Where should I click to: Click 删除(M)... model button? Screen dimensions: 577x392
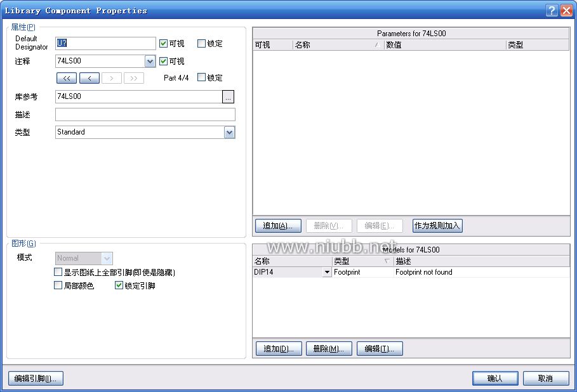(x=329, y=349)
